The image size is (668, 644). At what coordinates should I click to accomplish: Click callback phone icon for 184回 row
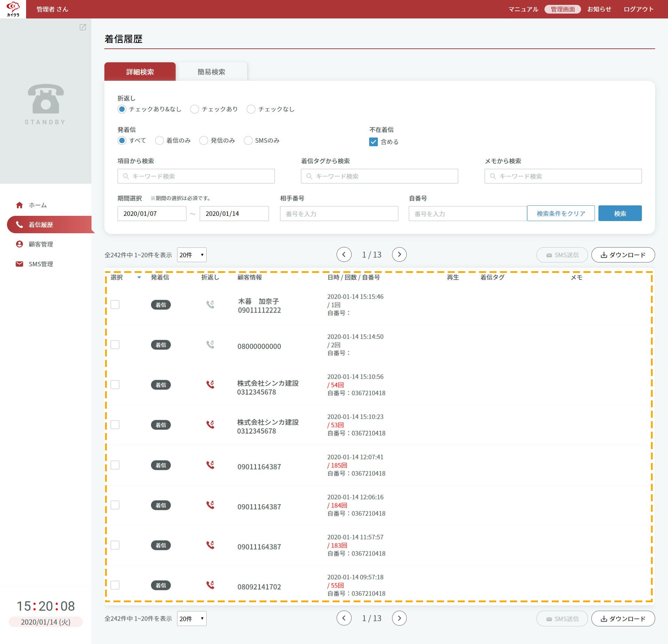(x=210, y=505)
